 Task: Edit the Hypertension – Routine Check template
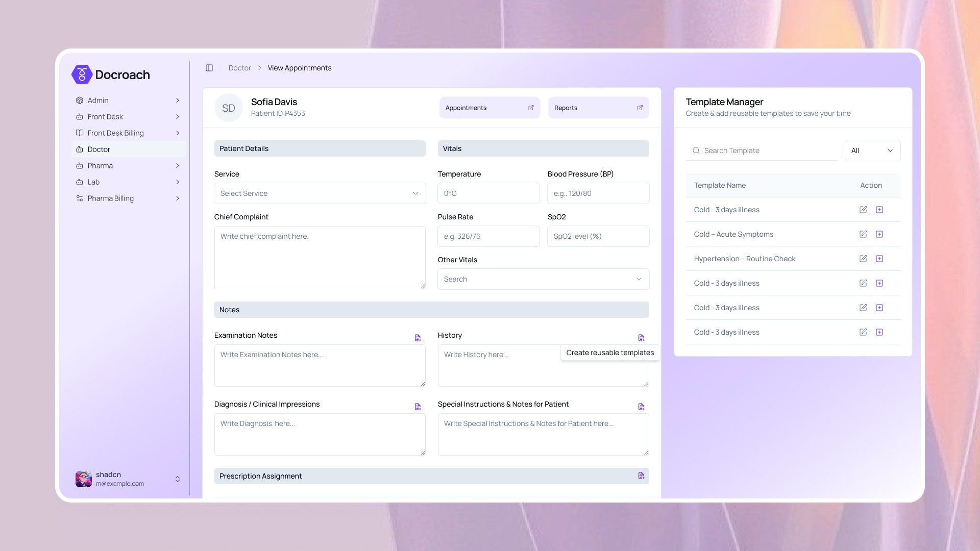click(x=863, y=259)
